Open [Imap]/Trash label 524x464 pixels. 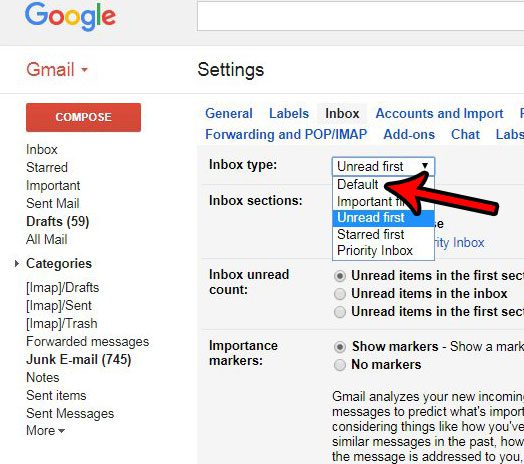pos(62,324)
